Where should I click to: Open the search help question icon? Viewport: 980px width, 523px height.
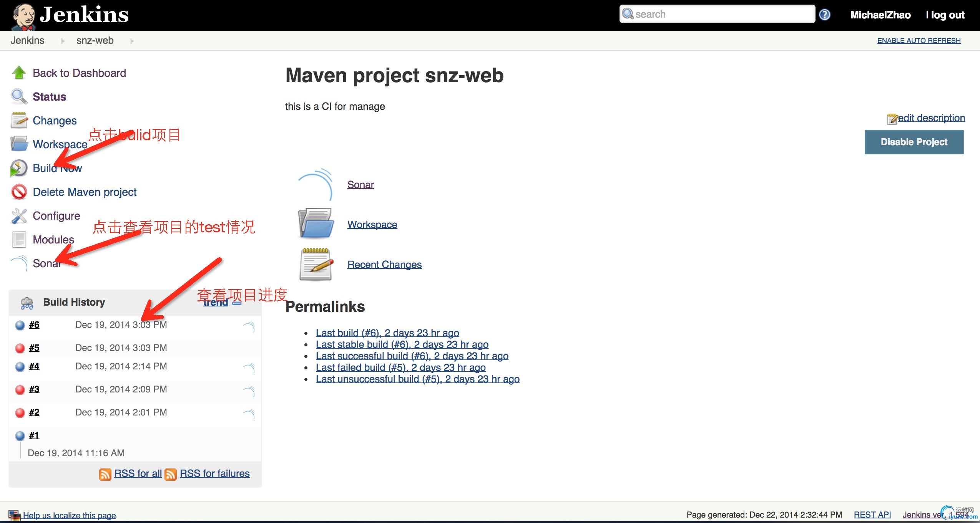(x=825, y=15)
